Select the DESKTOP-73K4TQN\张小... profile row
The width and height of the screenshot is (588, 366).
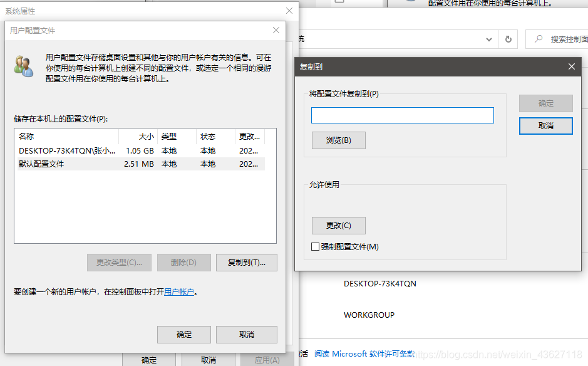(x=141, y=150)
